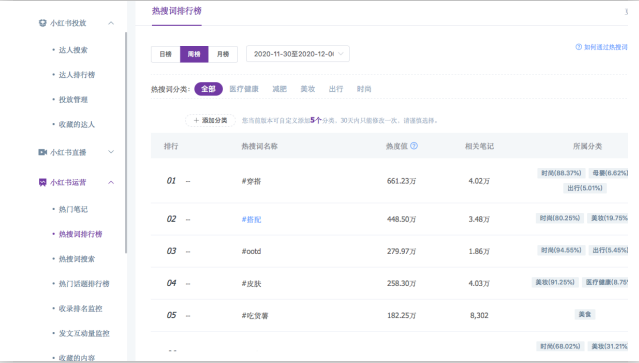This screenshot has width=639, height=363.
Task: Open 发文互动量监控 in the sidebar
Action: [x=84, y=334]
